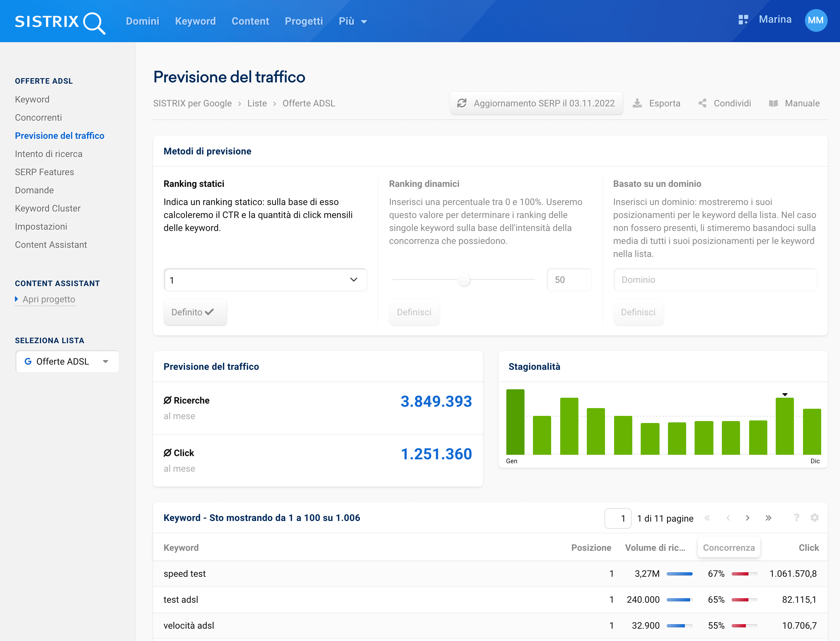Click the Manuale book icon
The width and height of the screenshot is (840, 641).
[x=773, y=103]
